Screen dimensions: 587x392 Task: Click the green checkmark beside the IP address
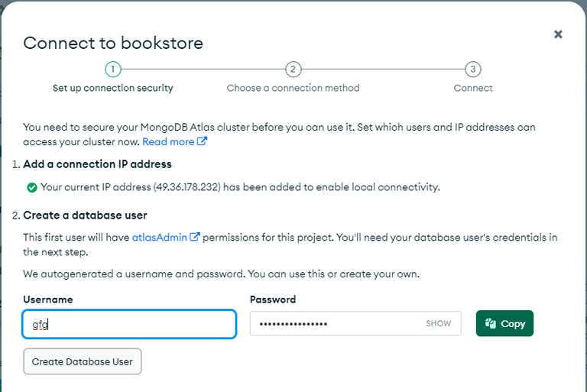(x=32, y=187)
